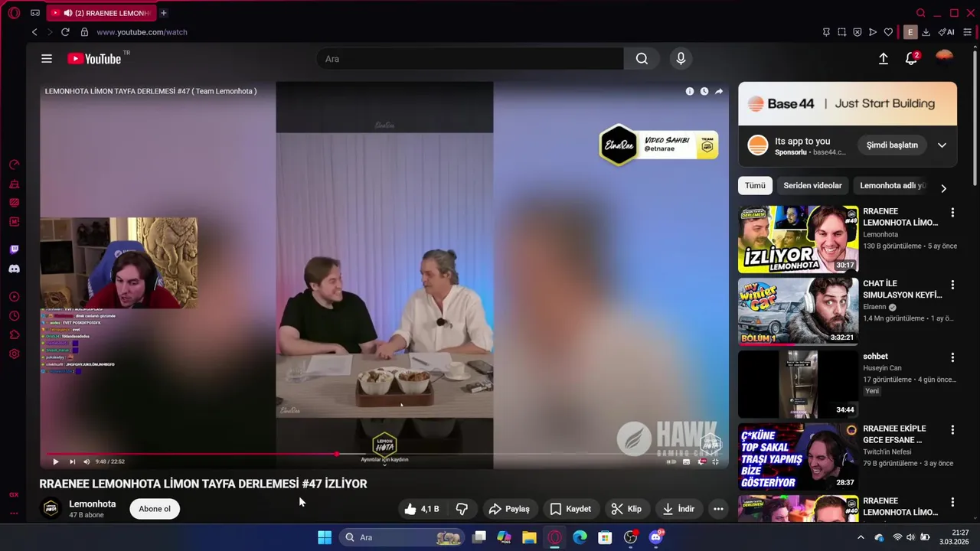This screenshot has width=980, height=551.
Task: Open settings gear in Opera sidebar
Action: [x=14, y=354]
